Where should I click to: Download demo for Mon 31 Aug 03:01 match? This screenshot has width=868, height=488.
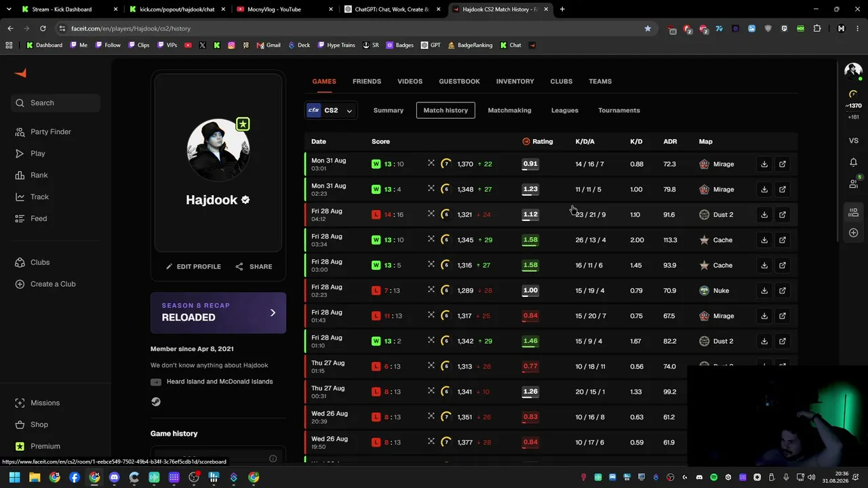(764, 164)
